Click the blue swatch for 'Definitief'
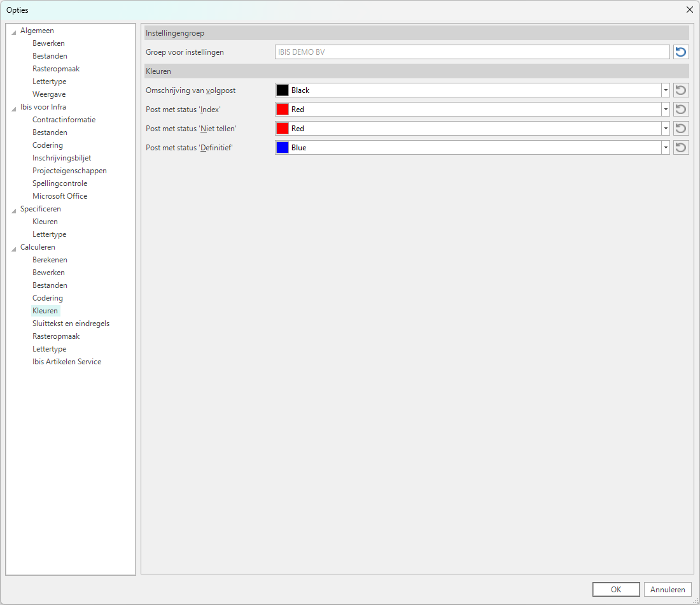 (283, 148)
